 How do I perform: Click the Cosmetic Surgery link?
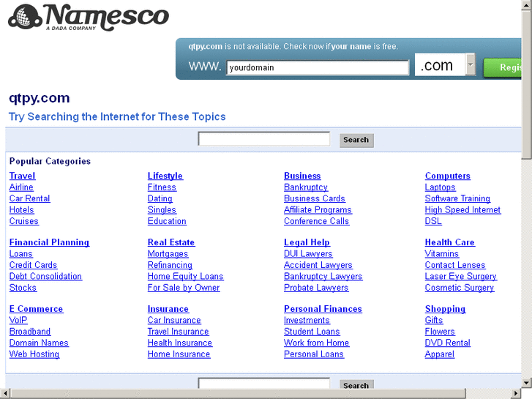460,288
